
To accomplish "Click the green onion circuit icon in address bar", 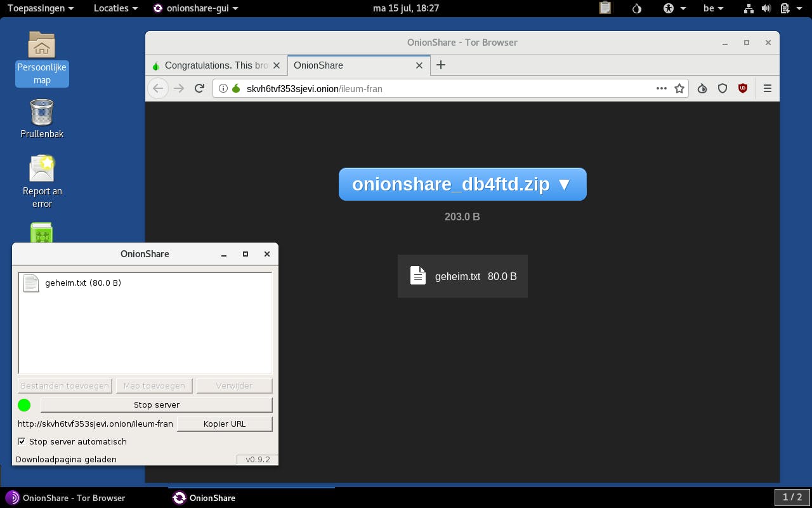I will [236, 88].
